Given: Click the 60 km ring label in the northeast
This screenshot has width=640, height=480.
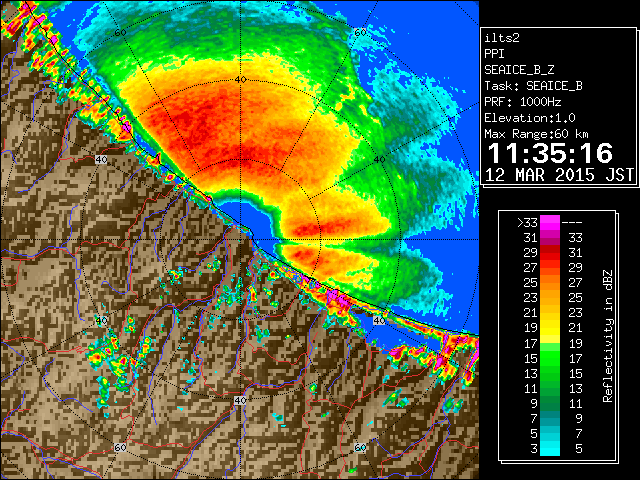Looking at the screenshot, I should click(360, 33).
